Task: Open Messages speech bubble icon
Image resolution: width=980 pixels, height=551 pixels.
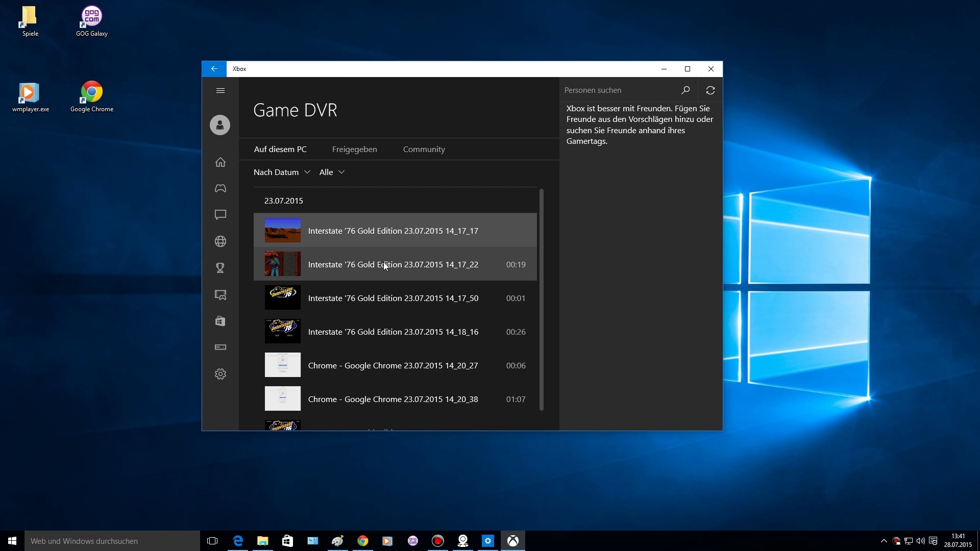Action: point(220,215)
